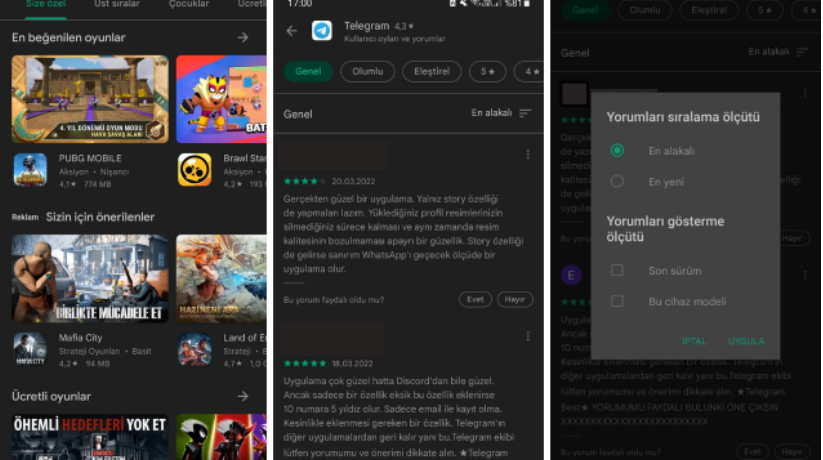Filter reviews by 5 star chip in the Telegram reviews panel

tap(488, 71)
